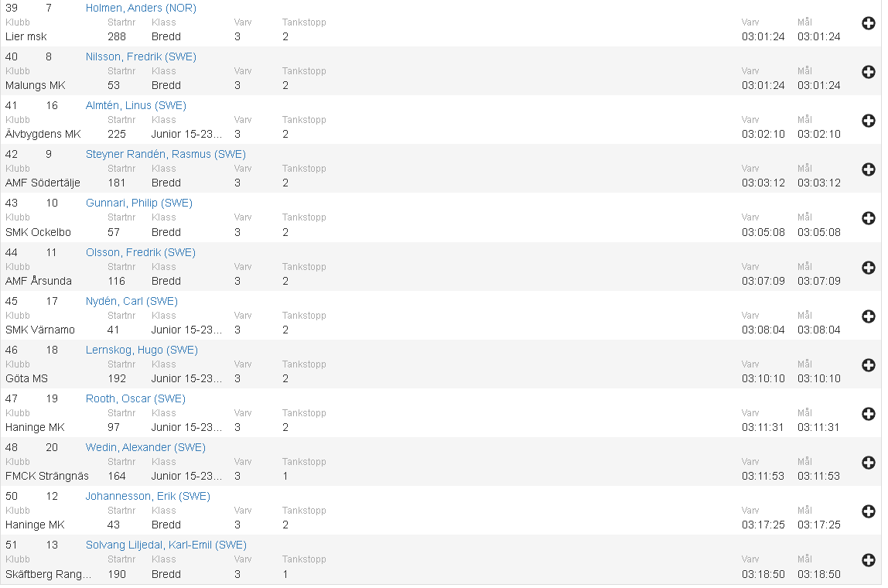Click plus icon on Nilsson, Fredrik row
The width and height of the screenshot is (888, 588).
868,72
